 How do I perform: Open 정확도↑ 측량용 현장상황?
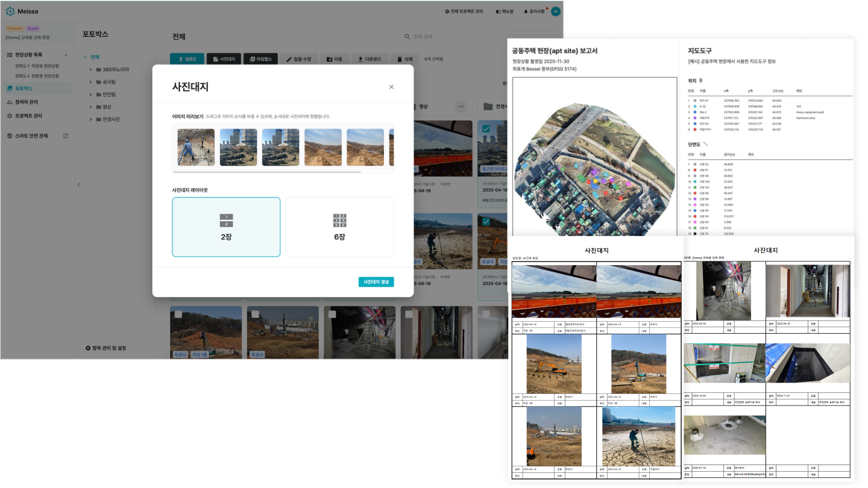pos(37,66)
